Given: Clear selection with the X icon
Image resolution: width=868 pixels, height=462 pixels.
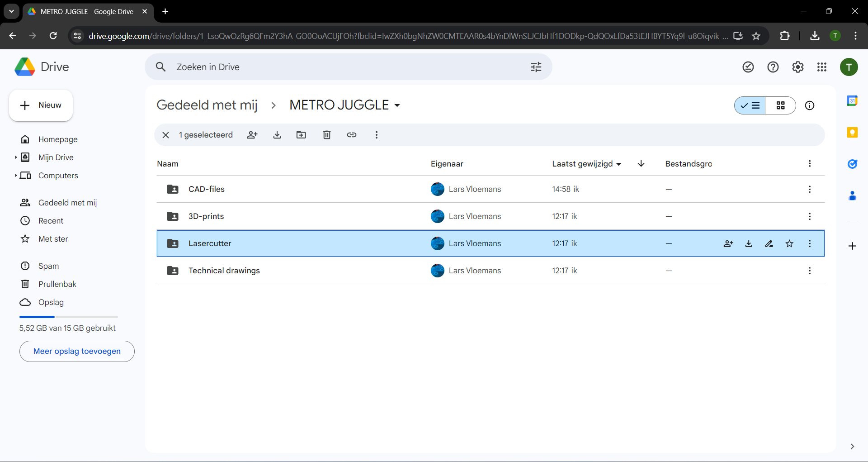Looking at the screenshot, I should (165, 135).
